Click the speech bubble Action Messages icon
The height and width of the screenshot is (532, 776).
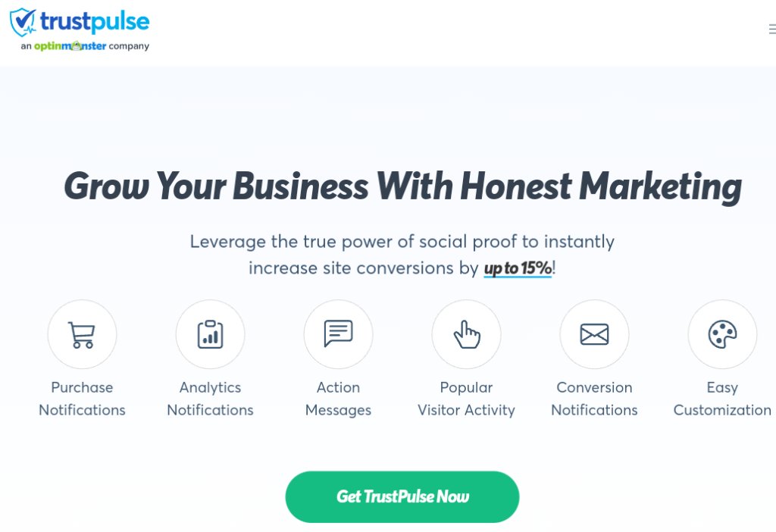point(338,334)
